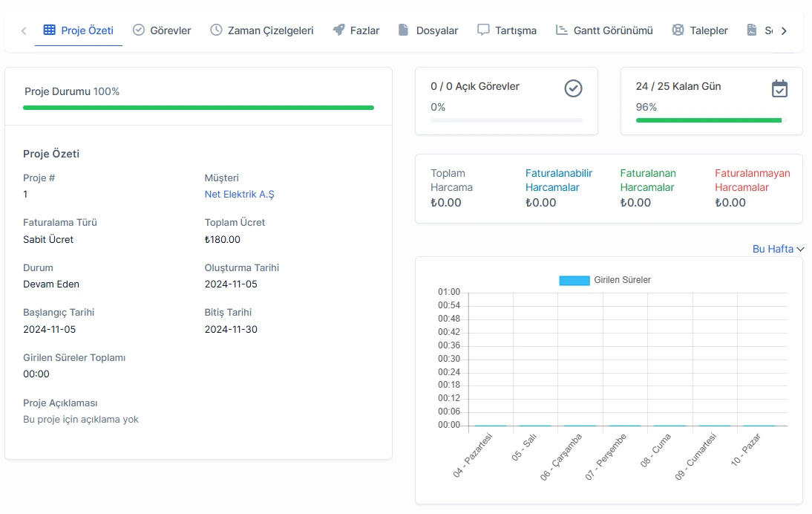
Task: Click the Görevler checkmark circle icon
Action: tap(138, 30)
